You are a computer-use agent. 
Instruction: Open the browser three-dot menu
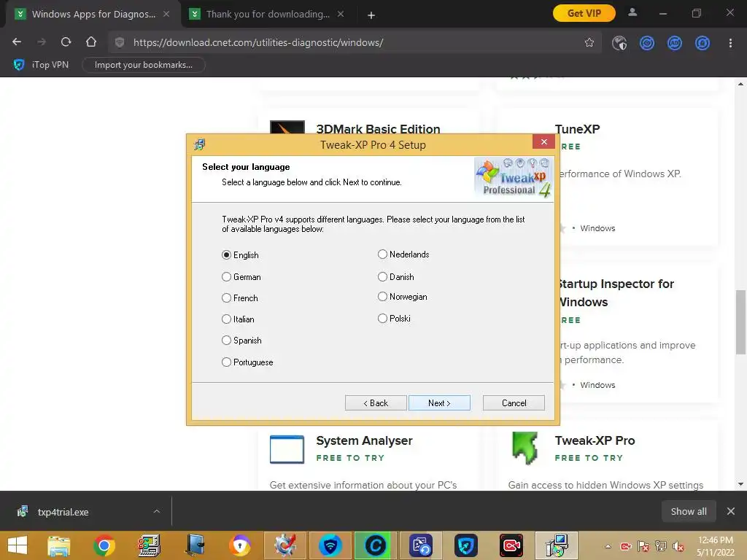[730, 43]
